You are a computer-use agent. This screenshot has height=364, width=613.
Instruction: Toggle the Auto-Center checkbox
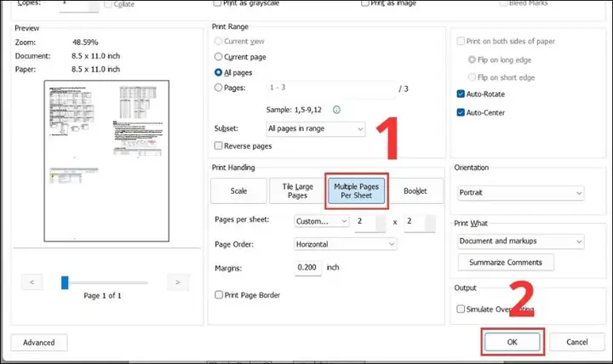click(x=461, y=112)
